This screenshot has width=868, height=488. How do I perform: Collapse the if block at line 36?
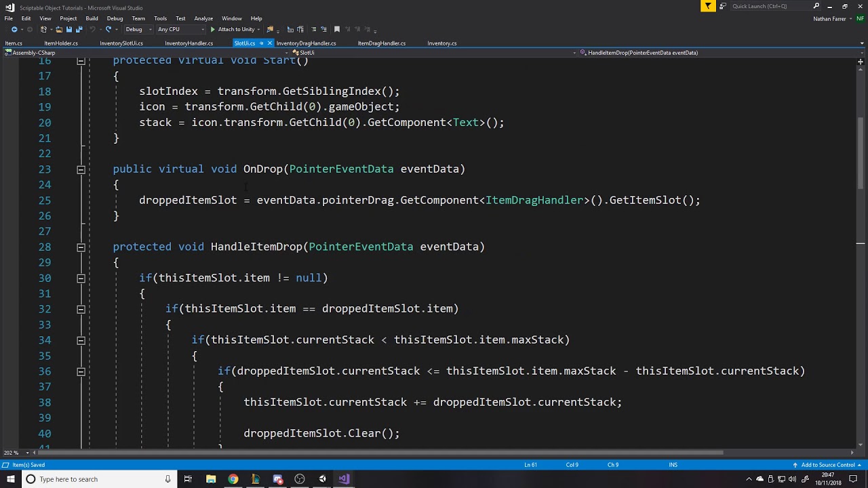click(81, 371)
